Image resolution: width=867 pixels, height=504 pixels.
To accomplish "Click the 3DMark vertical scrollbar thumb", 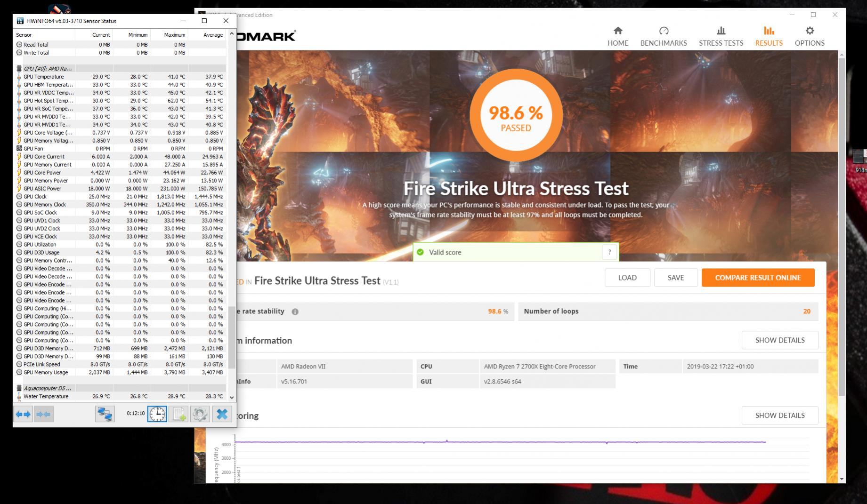I will [x=842, y=227].
